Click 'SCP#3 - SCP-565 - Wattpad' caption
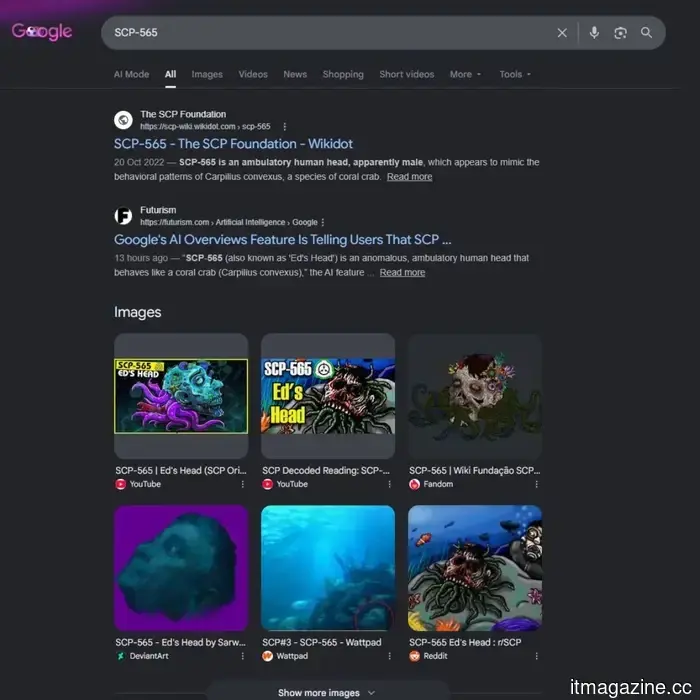This screenshot has width=700, height=700. [x=322, y=642]
